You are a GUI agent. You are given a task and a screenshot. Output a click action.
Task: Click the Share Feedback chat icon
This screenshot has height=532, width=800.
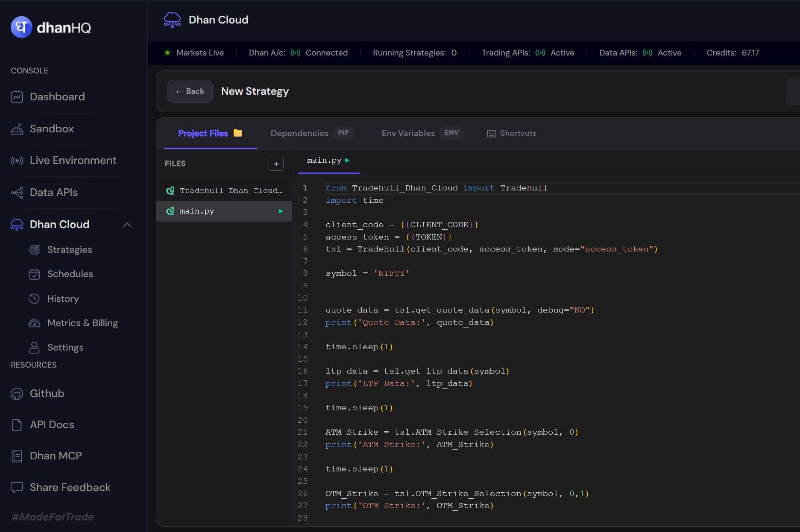pos(17,488)
